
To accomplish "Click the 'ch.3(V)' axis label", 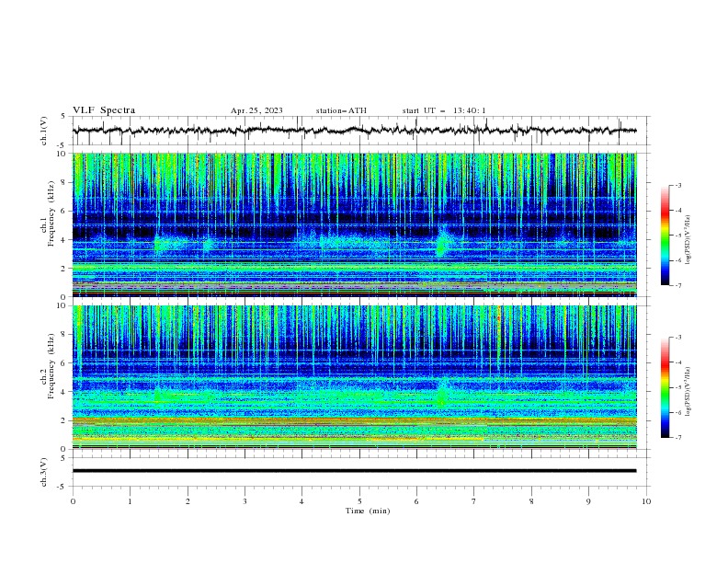I will (44, 472).
